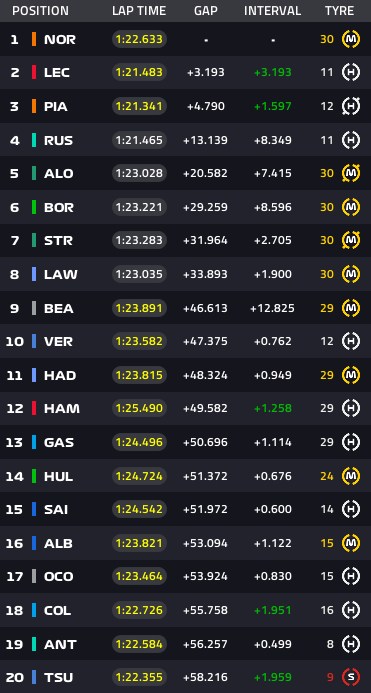The height and width of the screenshot is (693, 371).
Task: Click Leclerc's hard tyre icon
Action: 351,72
